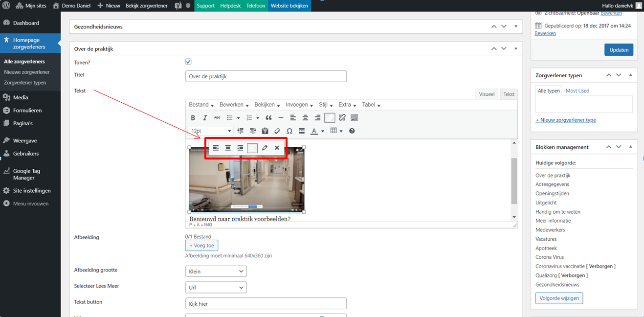
Task: Clear formatting with the eraser icon
Action: [x=277, y=131]
